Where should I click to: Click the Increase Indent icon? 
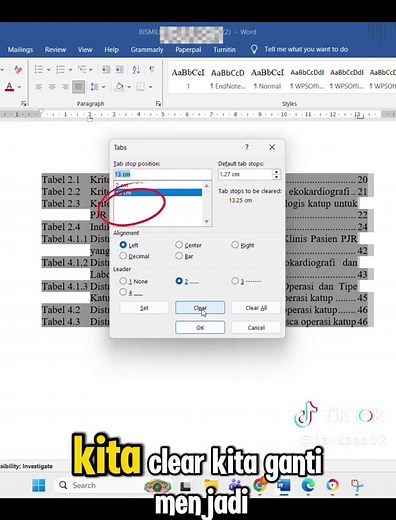[x=119, y=69]
